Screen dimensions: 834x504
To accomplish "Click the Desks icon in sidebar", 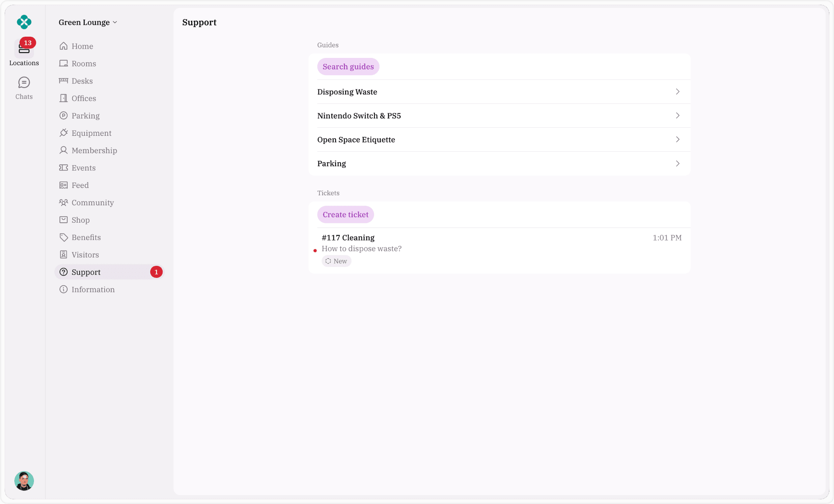I will (63, 81).
